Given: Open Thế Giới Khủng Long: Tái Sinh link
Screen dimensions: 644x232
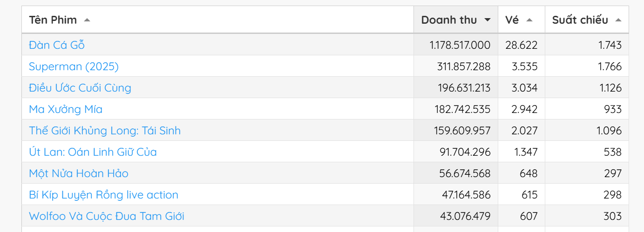Looking at the screenshot, I should (x=105, y=131).
